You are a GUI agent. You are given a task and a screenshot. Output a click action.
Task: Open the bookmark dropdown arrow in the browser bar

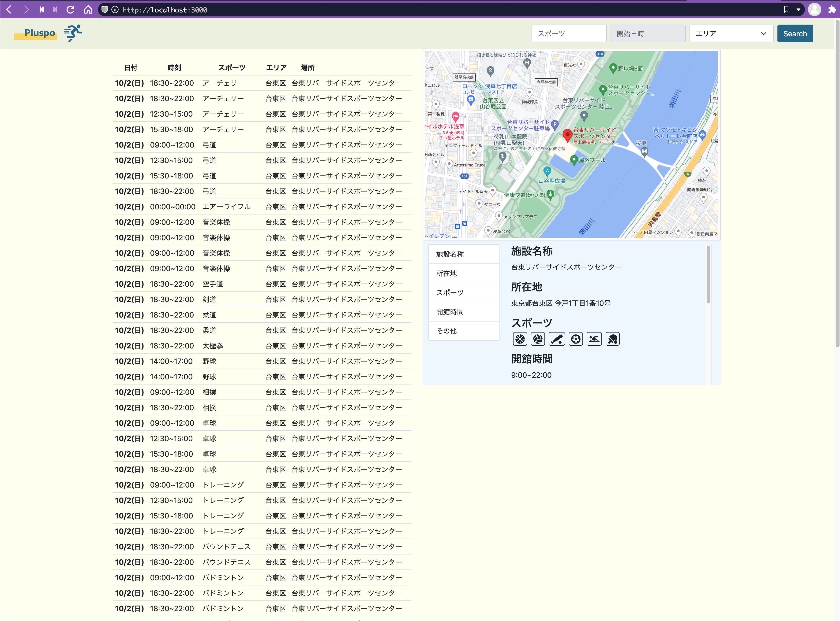coord(798,10)
